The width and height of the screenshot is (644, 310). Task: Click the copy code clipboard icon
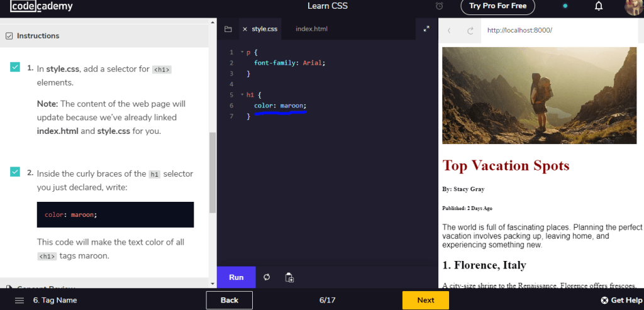tap(289, 277)
